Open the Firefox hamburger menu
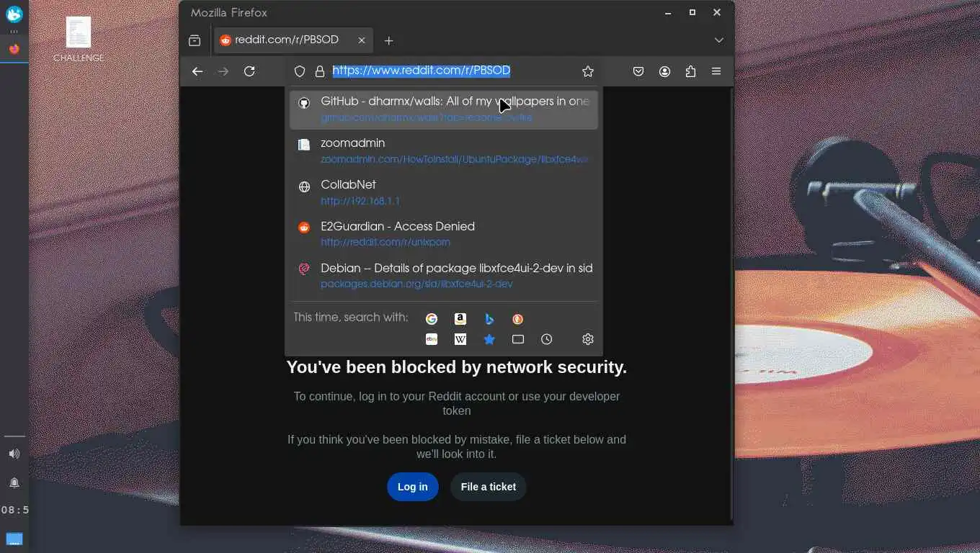Image resolution: width=980 pixels, height=553 pixels. [x=716, y=71]
